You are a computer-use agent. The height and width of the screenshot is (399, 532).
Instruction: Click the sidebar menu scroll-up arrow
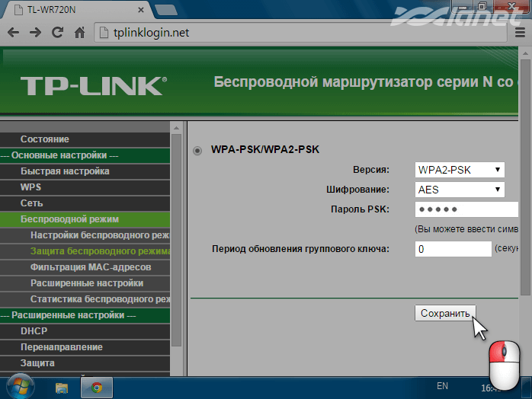pos(176,128)
